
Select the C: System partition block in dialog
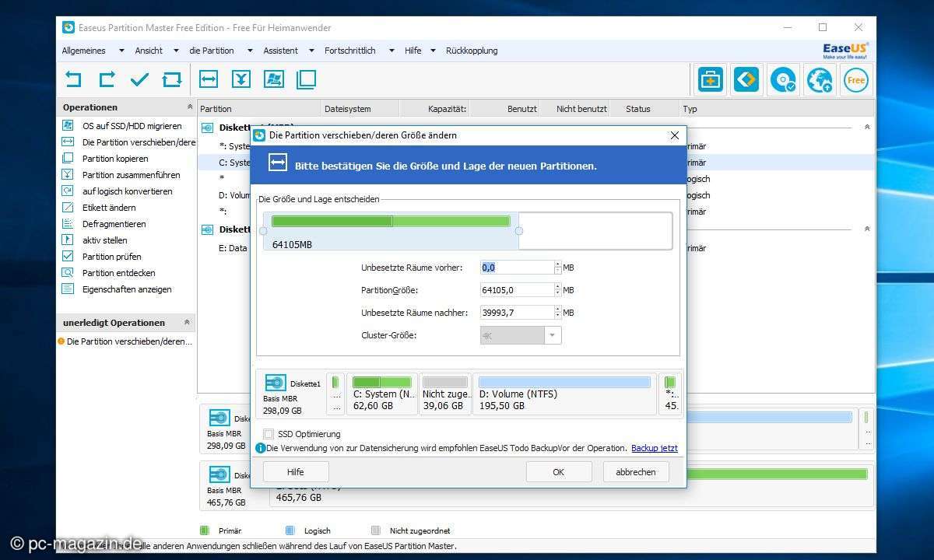point(382,394)
